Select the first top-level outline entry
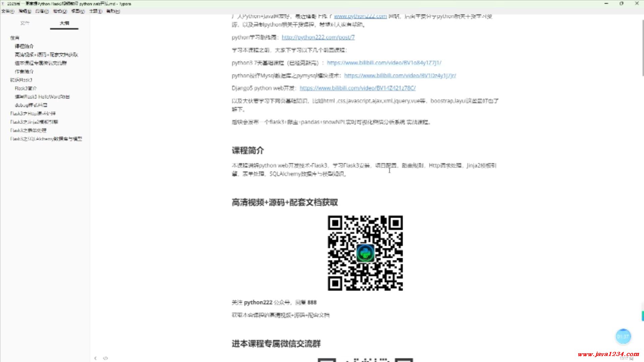Image resolution: width=644 pixels, height=362 pixels. click(x=15, y=38)
